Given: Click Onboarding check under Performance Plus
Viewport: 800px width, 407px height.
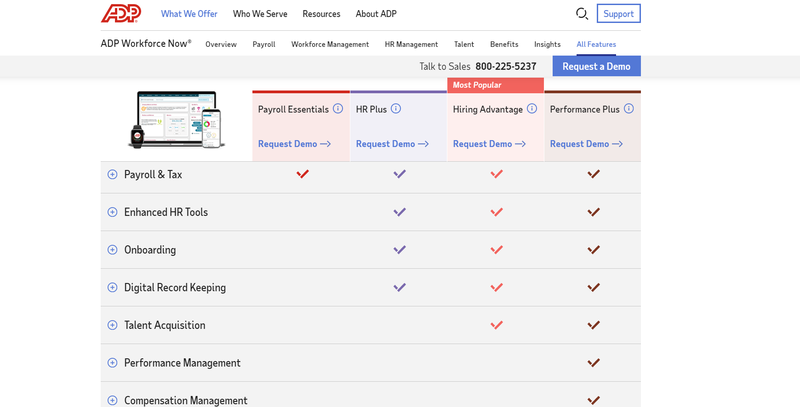Looking at the screenshot, I should 593,249.
